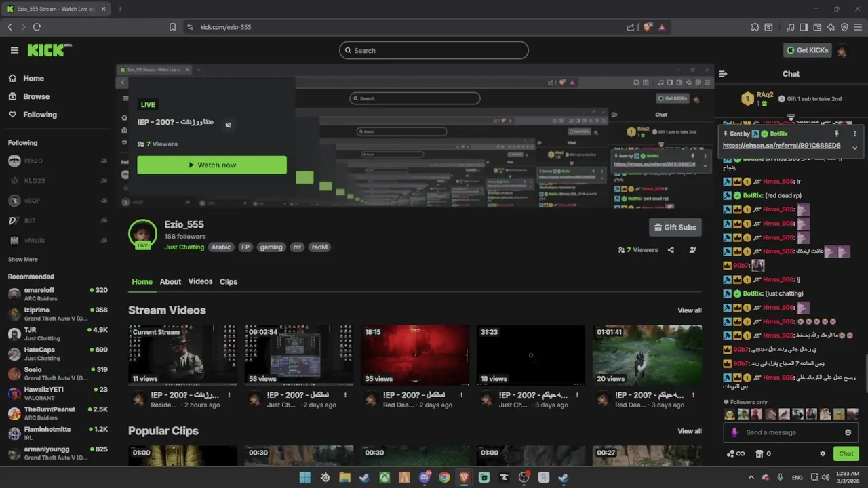Click the purple microphone icon in chat box
868x488 pixels.
point(734,432)
